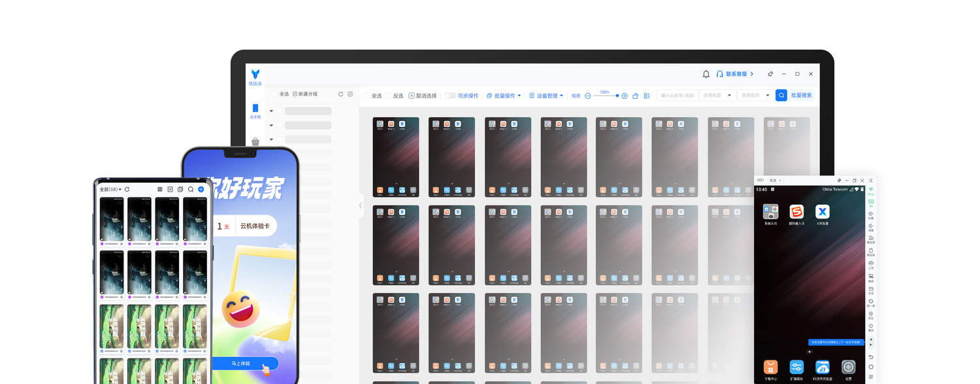
Task: Launch X浏览器 in device window
Action: (x=823, y=214)
